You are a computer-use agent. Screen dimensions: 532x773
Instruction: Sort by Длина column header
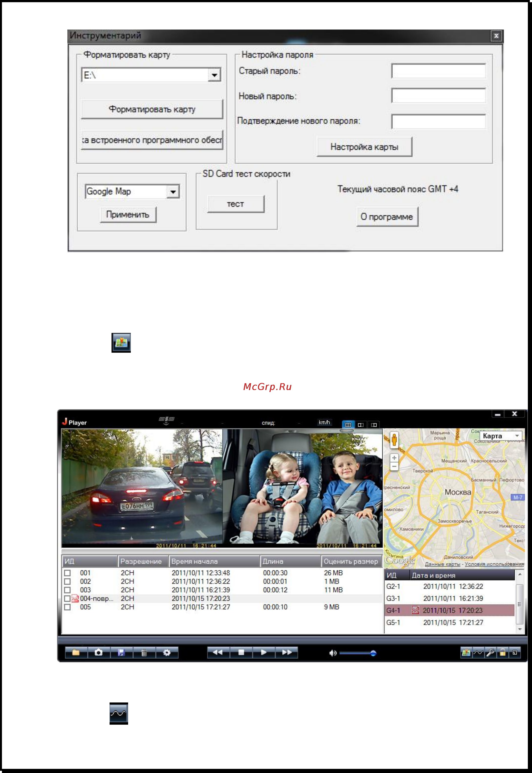(290, 561)
